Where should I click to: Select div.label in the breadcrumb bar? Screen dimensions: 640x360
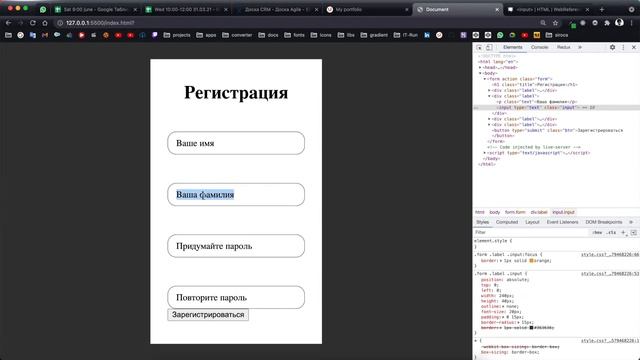(x=539, y=212)
